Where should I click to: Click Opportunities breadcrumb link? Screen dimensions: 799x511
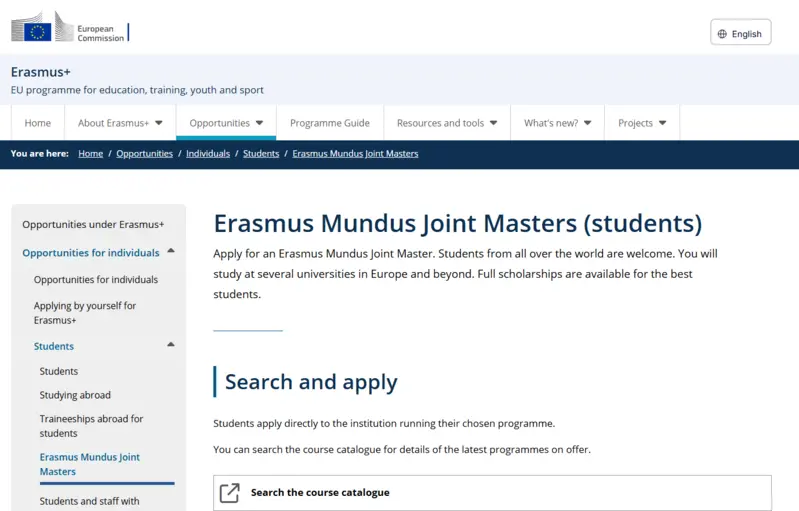[144, 153]
